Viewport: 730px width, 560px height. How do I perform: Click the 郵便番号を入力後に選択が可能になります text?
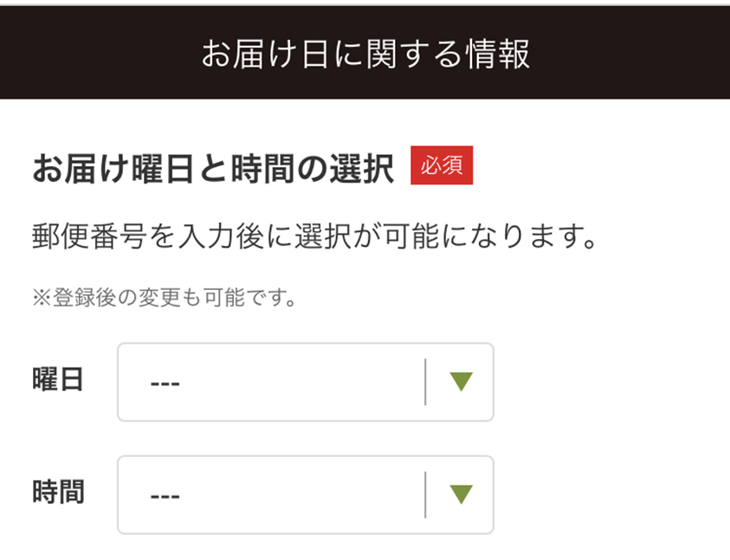(316, 235)
